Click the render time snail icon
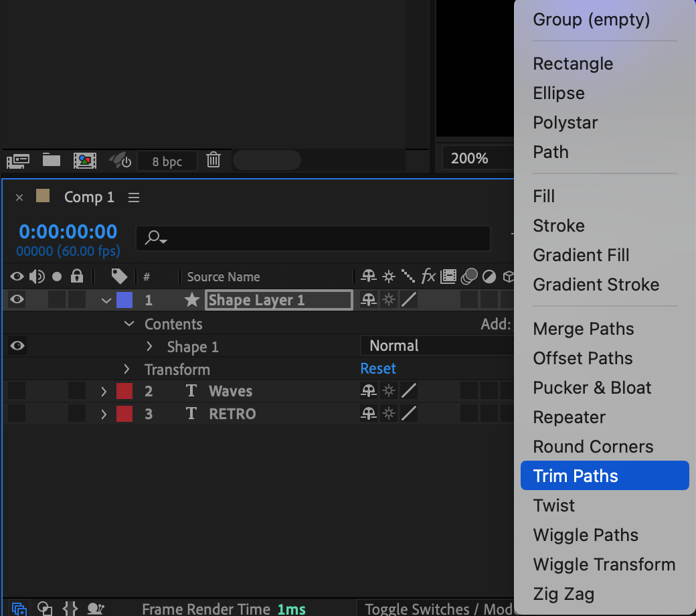The width and height of the screenshot is (696, 616). point(96,608)
